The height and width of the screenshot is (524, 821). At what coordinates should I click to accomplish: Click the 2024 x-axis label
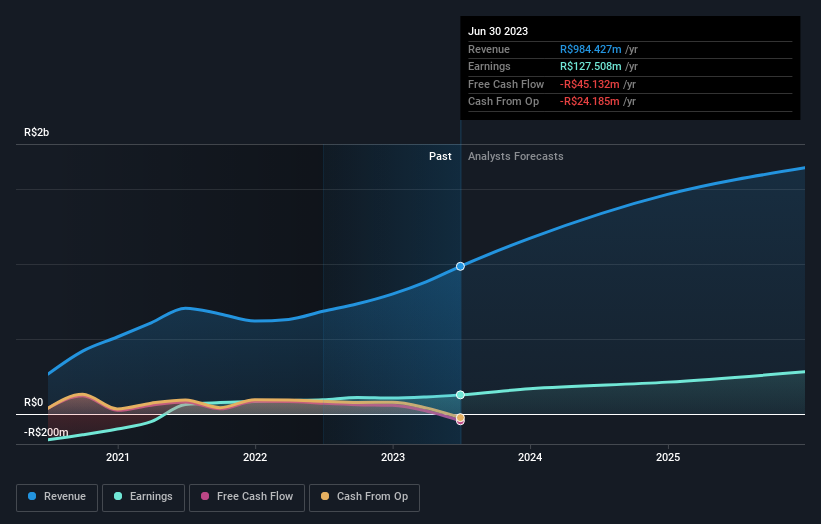coord(530,457)
